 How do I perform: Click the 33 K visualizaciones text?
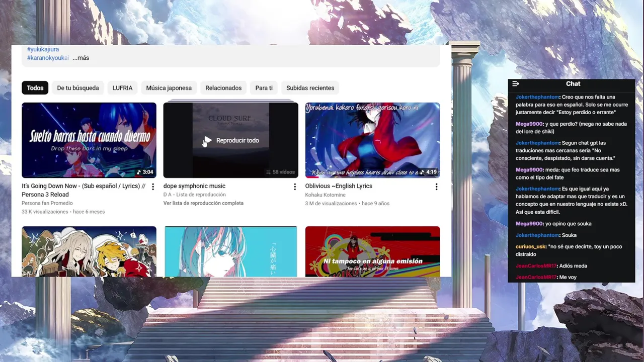[45, 212]
